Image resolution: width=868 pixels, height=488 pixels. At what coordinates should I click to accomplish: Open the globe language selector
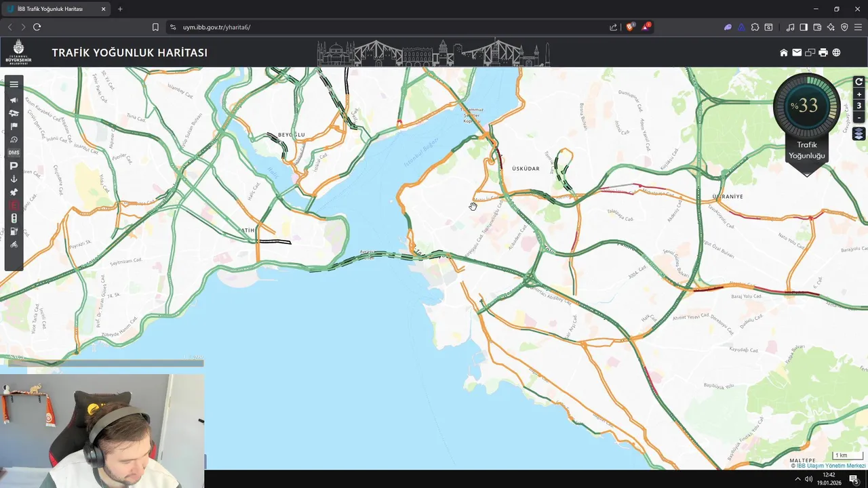(836, 52)
